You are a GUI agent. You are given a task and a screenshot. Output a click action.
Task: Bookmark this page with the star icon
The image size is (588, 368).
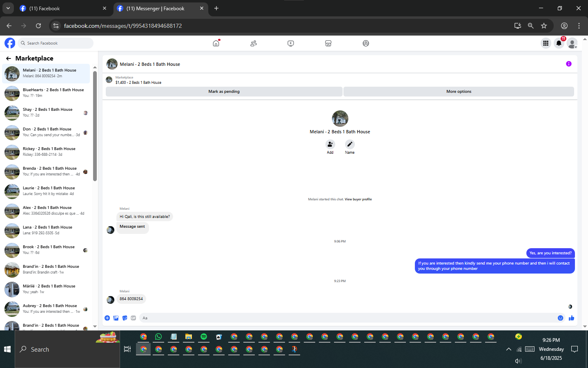tap(544, 26)
